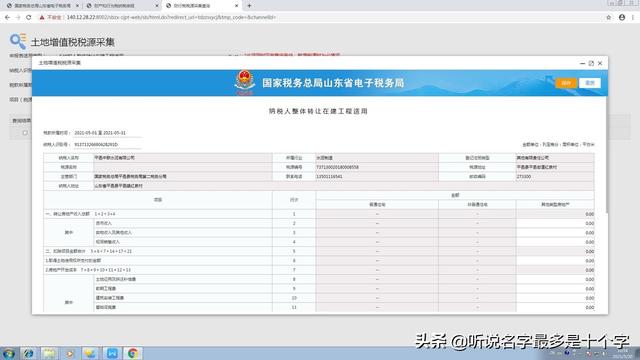Click the 视同销售收入 row label

108,242
